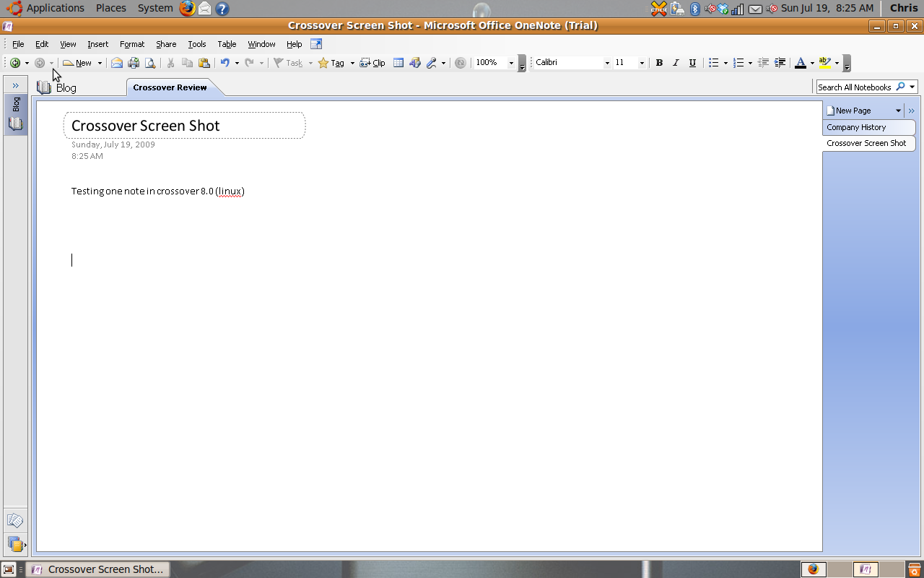Open the Undo history dropdown arrow
Image resolution: width=924 pixels, height=578 pixels.
237,63
